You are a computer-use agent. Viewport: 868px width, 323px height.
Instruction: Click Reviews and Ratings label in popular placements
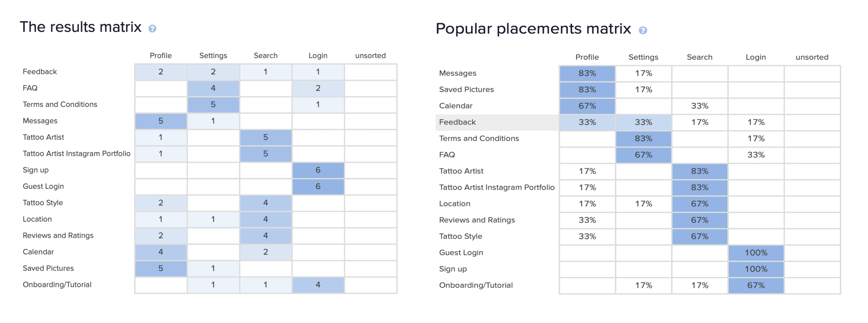coord(477,220)
